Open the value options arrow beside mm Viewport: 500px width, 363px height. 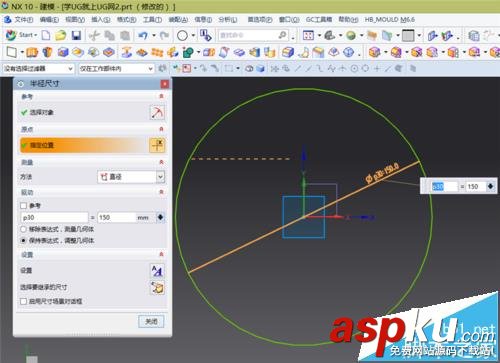coord(160,217)
